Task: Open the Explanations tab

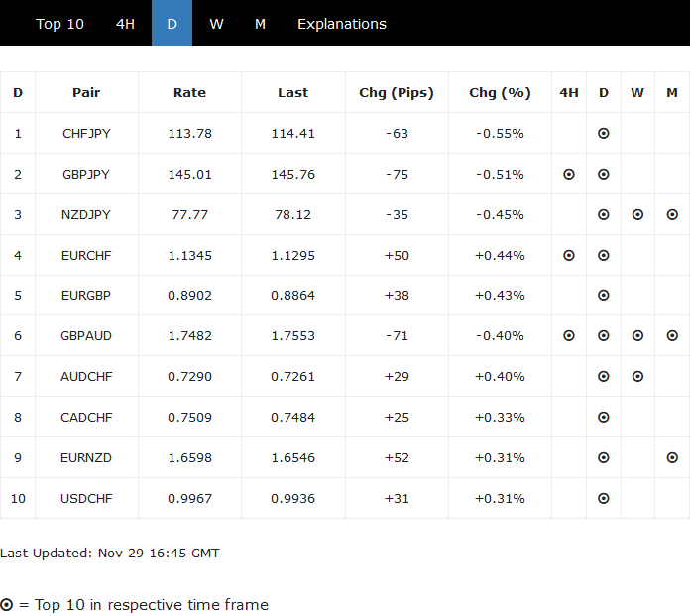Action: pyautogui.click(x=342, y=24)
